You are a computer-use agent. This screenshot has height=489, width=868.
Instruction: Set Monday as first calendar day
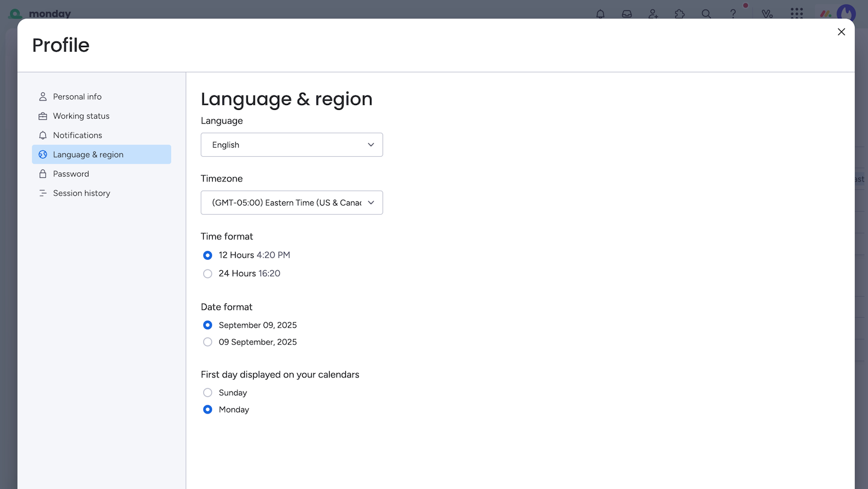pyautogui.click(x=207, y=409)
